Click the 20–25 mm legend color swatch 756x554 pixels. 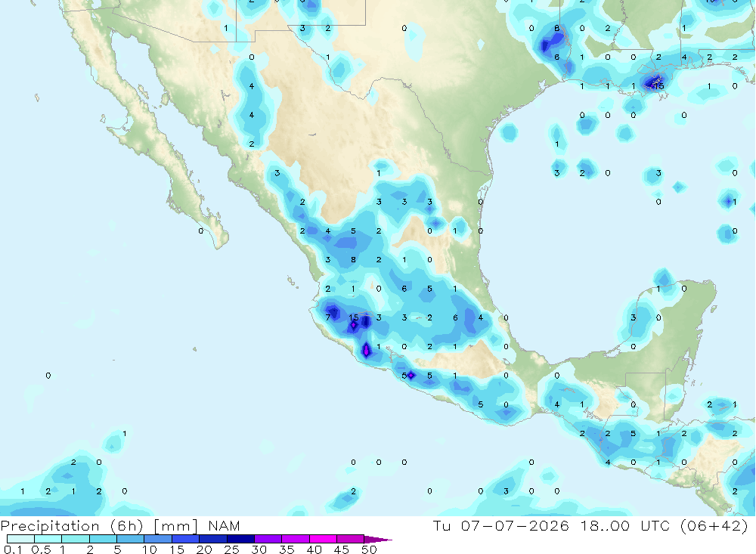pyautogui.click(x=213, y=539)
